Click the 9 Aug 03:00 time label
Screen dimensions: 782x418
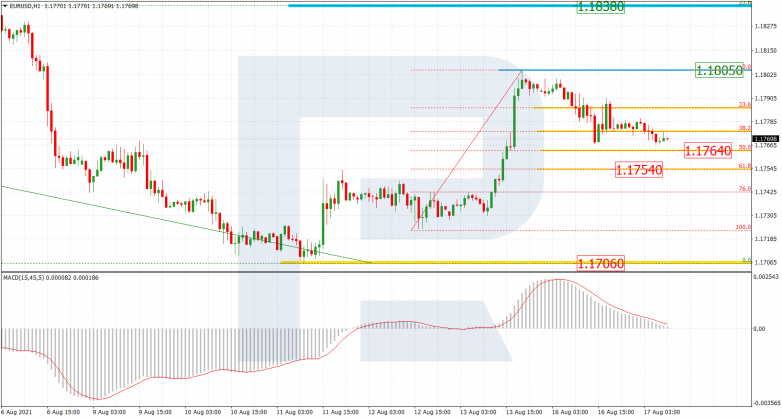tap(110, 413)
